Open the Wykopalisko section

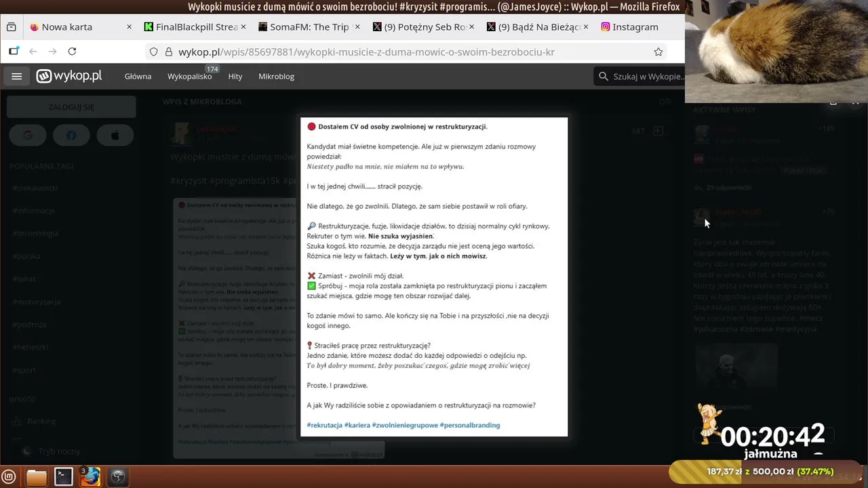(190, 77)
